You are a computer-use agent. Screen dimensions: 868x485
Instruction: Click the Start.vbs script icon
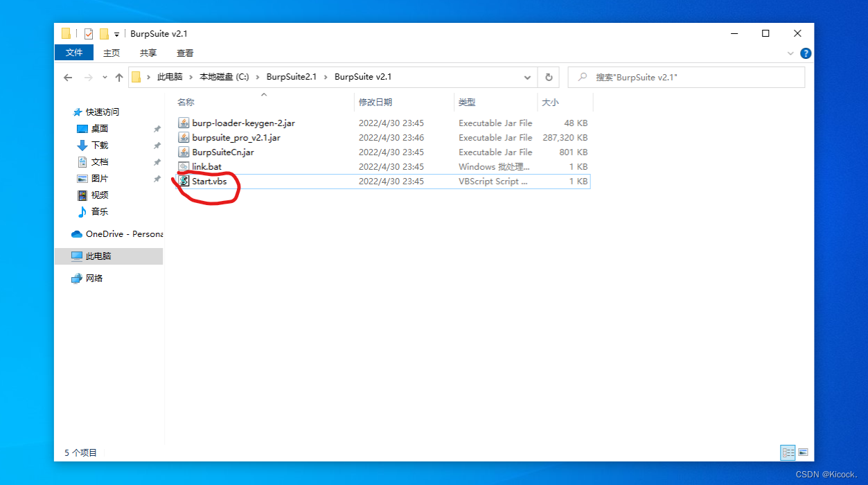coord(184,181)
